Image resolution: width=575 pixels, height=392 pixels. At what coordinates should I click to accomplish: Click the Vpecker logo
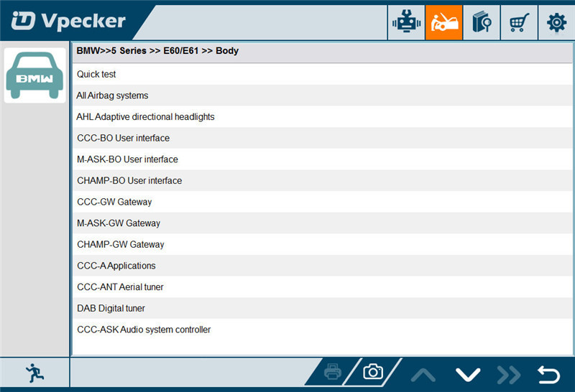pos(68,21)
